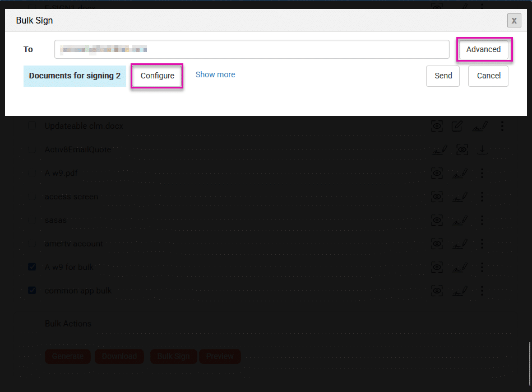Click the signature icon for sasas
Image resolution: width=532 pixels, height=392 pixels.
point(460,220)
